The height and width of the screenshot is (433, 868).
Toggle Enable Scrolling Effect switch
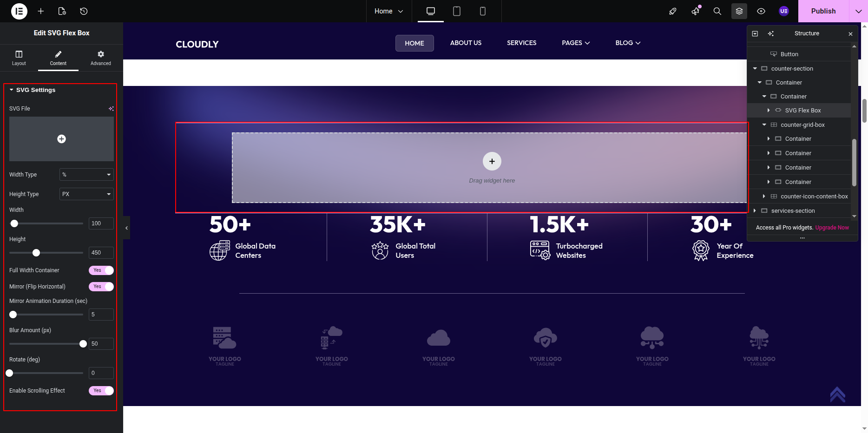101,391
